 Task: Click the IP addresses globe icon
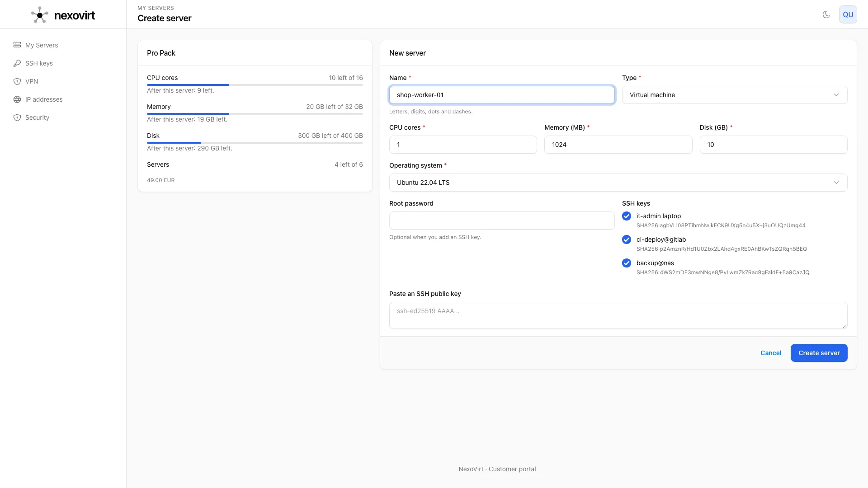coord(17,99)
